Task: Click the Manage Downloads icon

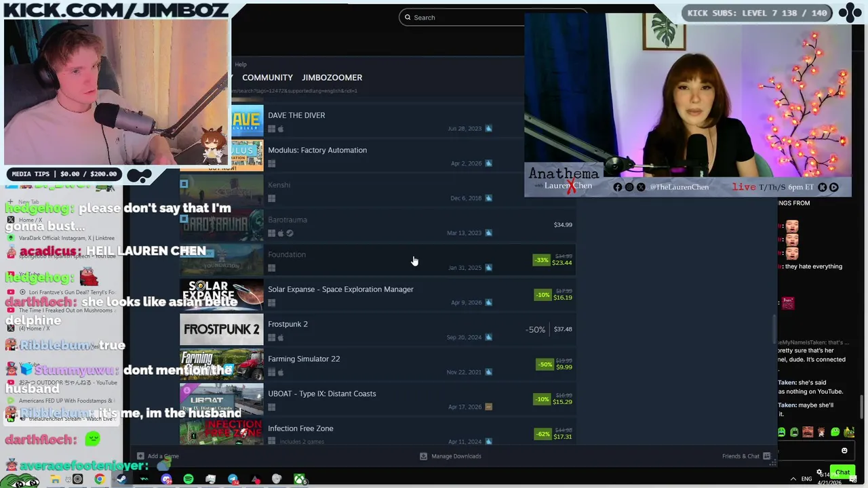Action: coord(423,456)
